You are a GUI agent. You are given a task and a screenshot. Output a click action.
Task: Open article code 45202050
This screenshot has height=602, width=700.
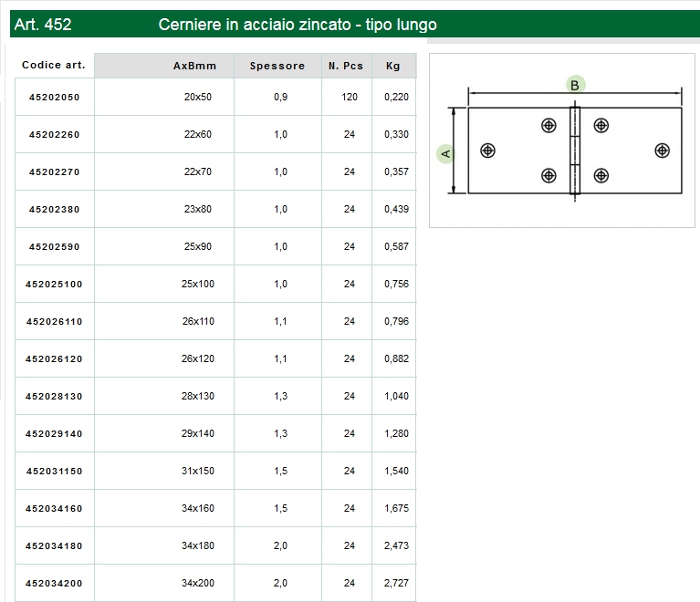pyautogui.click(x=55, y=97)
